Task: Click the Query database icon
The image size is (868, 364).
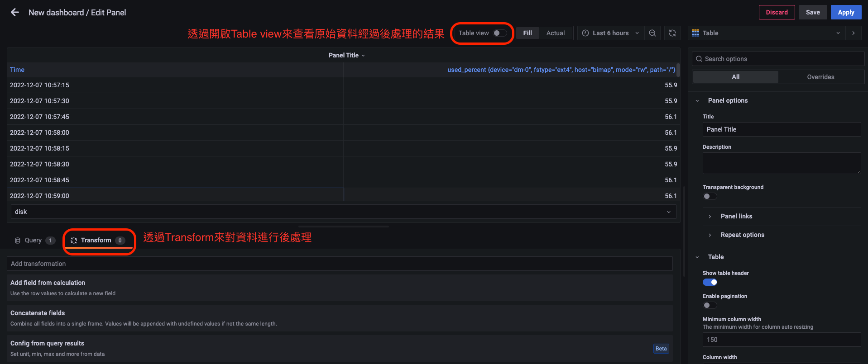Action: [x=18, y=241]
